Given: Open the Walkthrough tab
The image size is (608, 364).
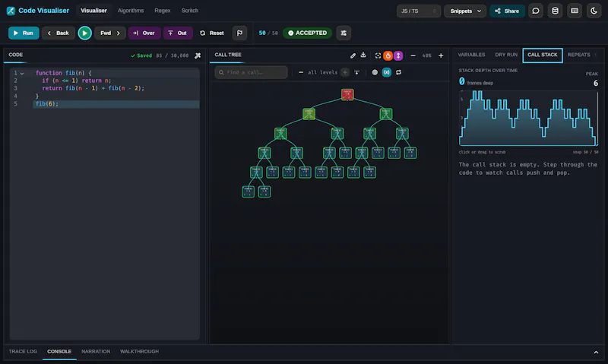Looking at the screenshot, I should [139, 352].
